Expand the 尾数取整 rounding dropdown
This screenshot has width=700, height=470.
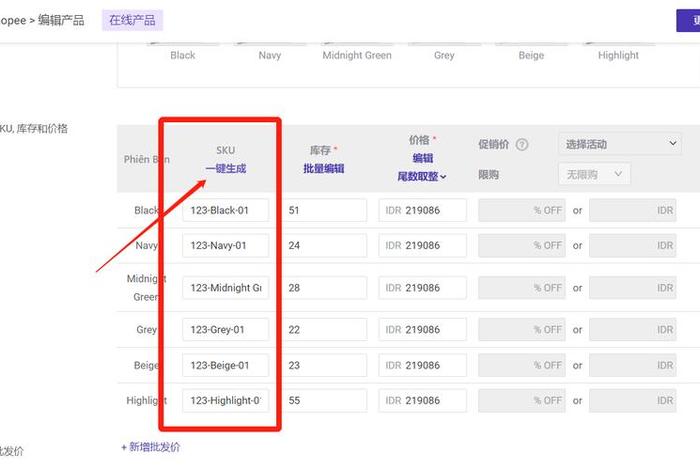422,176
